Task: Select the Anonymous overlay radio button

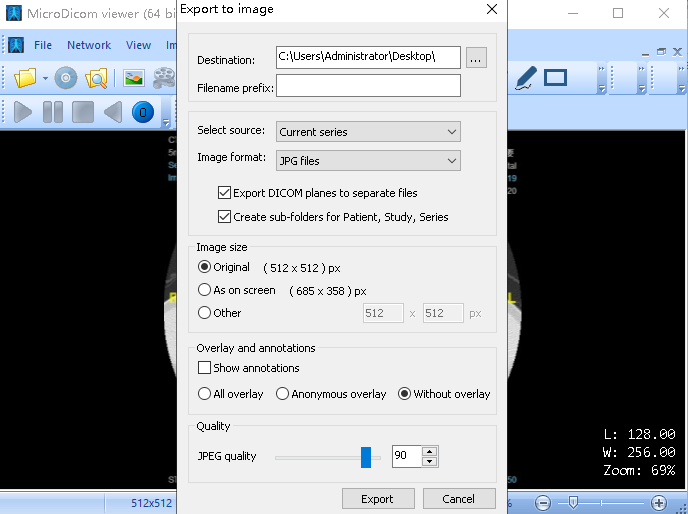Action: (282, 394)
